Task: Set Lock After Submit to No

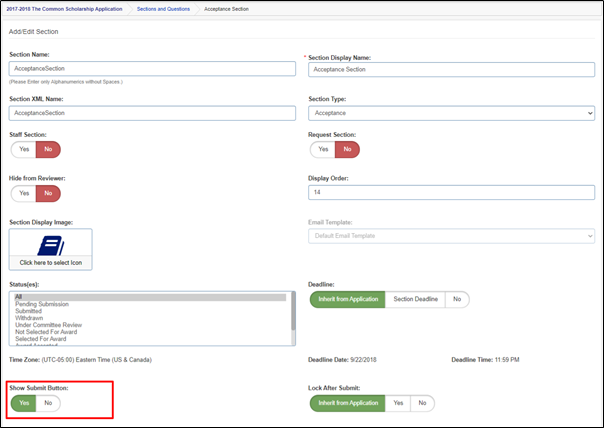Action: [423, 403]
